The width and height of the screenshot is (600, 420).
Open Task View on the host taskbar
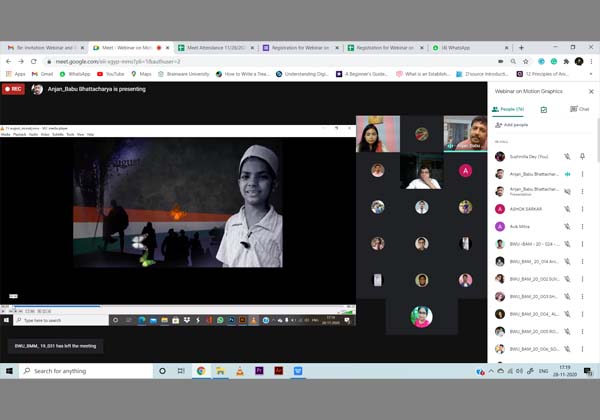[181, 371]
